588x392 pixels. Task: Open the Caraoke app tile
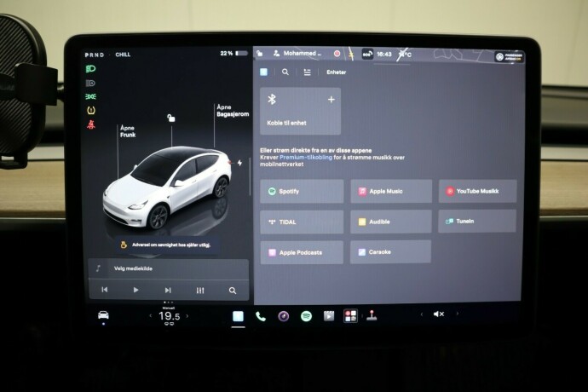click(x=390, y=252)
